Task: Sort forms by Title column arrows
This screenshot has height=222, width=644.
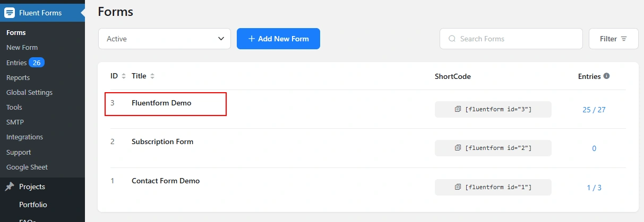Action: pos(152,76)
